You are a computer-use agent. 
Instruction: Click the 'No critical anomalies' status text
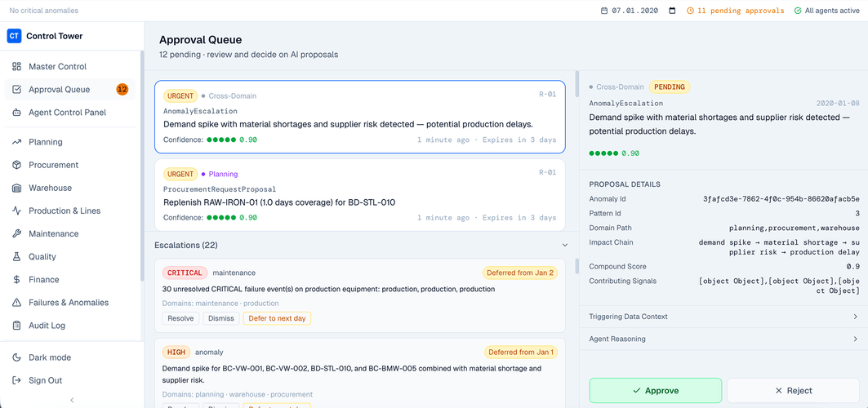[44, 11]
